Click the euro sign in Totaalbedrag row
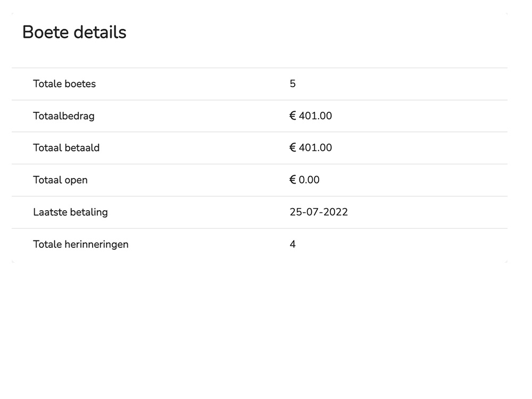The height and width of the screenshot is (399, 532). 293,115
